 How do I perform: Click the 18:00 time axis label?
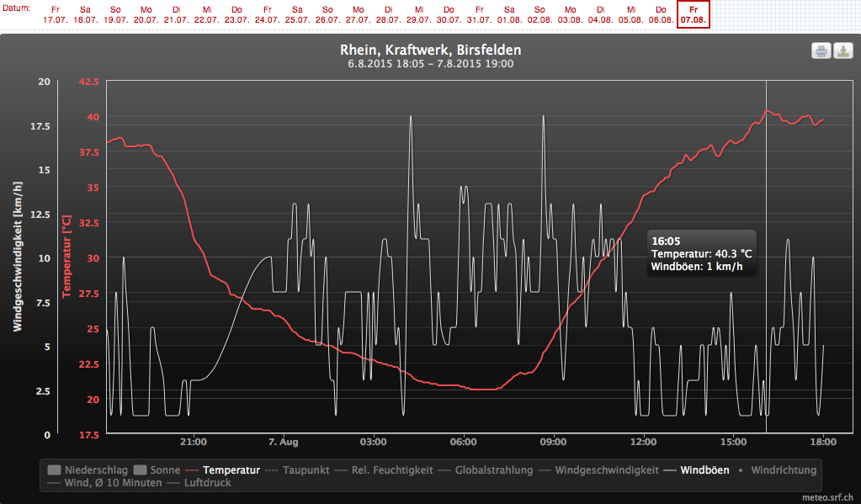823,442
